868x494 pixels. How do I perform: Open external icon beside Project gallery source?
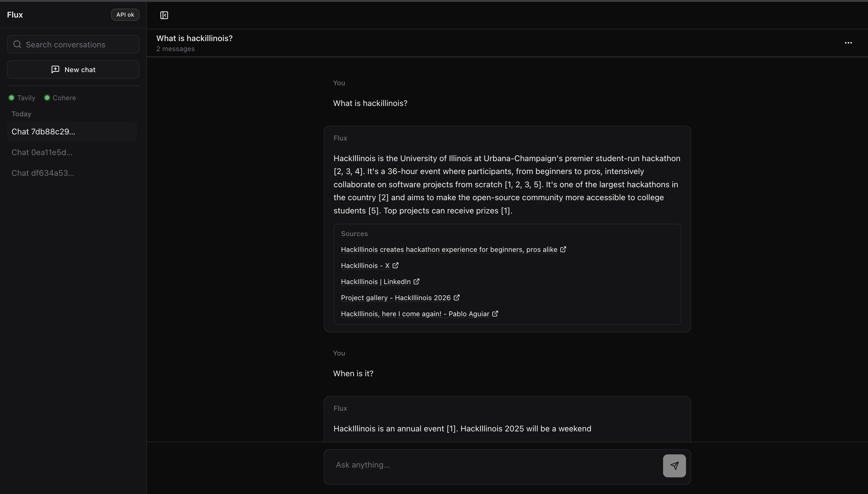click(x=456, y=298)
